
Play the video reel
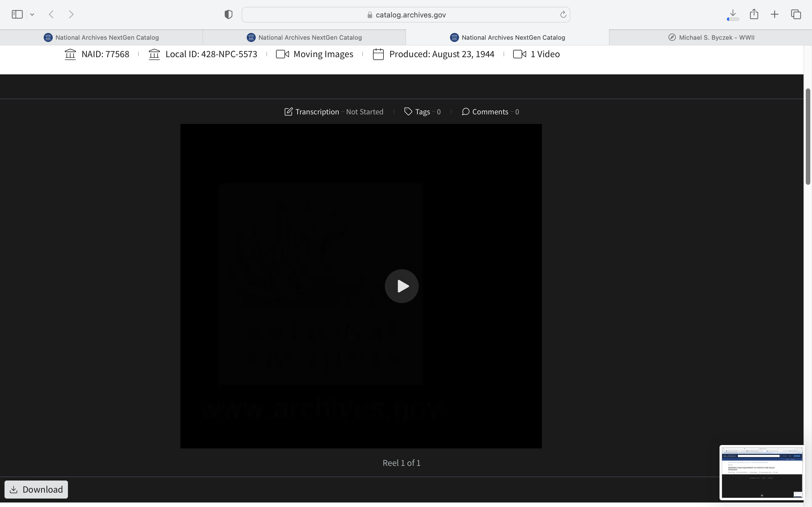tap(401, 286)
